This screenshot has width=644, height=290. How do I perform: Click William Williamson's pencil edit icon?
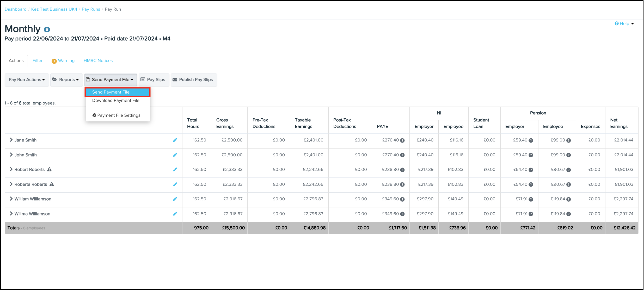click(x=175, y=199)
